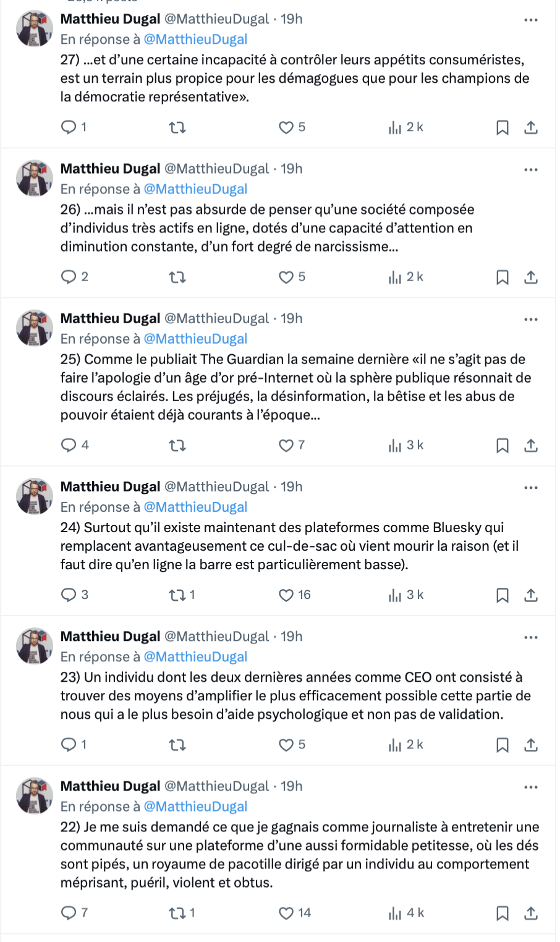The height and width of the screenshot is (942, 560).
Task: Share tweet 26 about narcissisme
Action: [531, 277]
